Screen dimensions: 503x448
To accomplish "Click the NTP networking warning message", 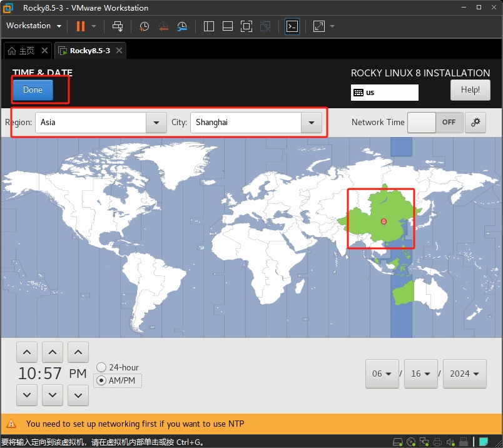I will tap(135, 424).
